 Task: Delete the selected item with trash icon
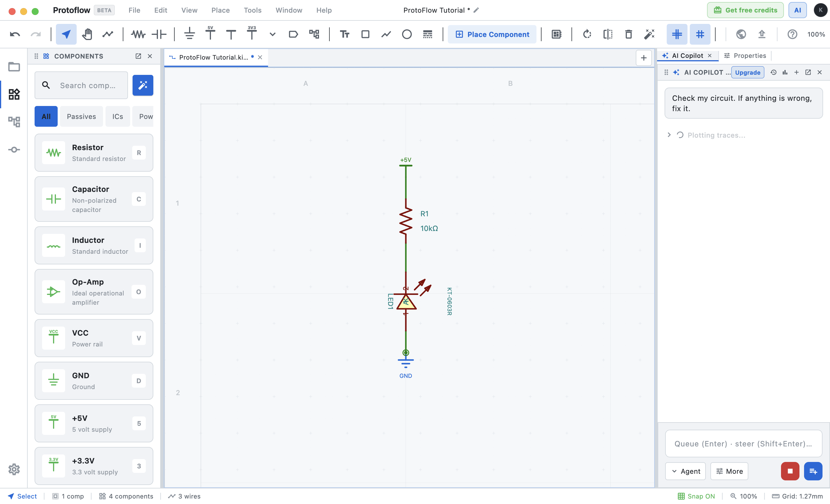[x=629, y=34]
